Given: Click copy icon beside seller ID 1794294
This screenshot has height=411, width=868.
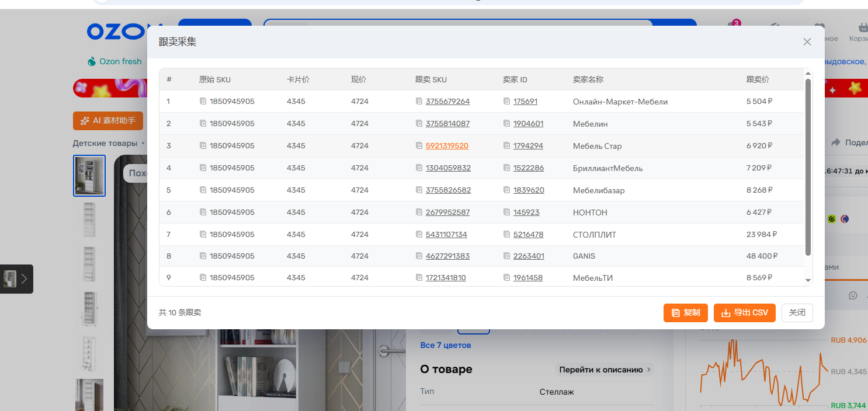Looking at the screenshot, I should coord(506,146).
